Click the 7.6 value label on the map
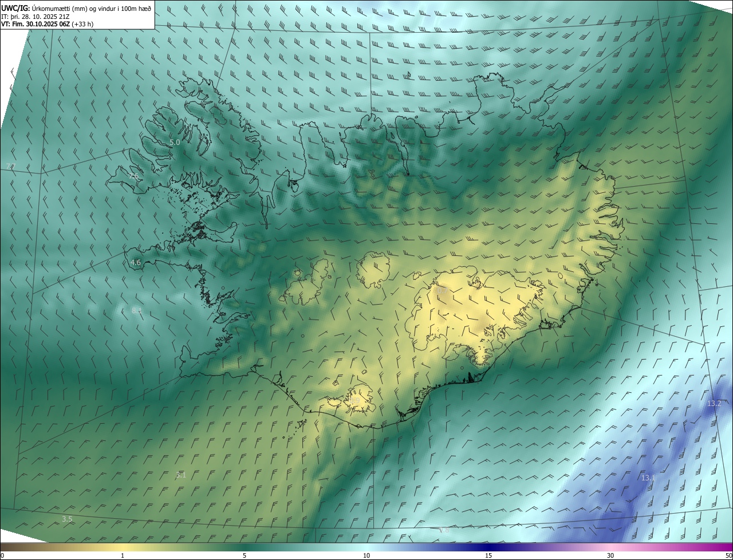Screen dimensions: 733x560 click(x=134, y=176)
